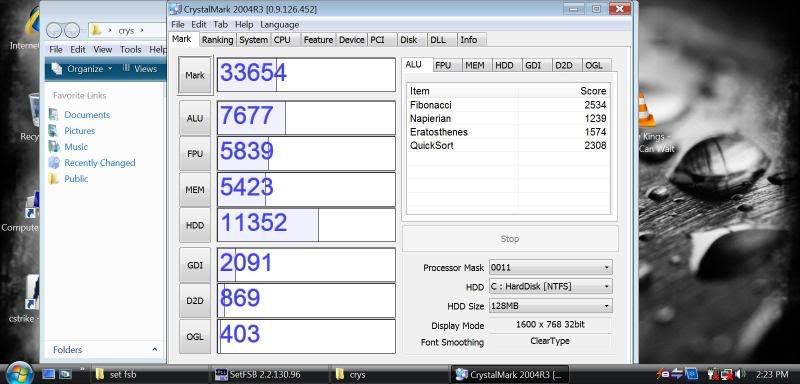The width and height of the screenshot is (800, 384).
Task: Click the Stop button
Action: 510,239
